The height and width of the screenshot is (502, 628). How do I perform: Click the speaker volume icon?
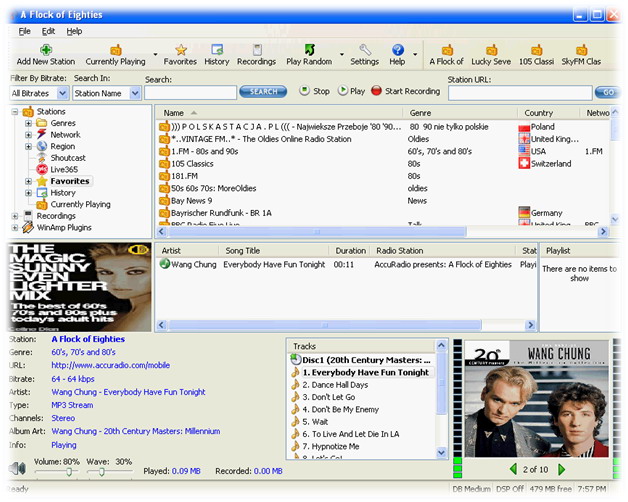click(x=17, y=469)
